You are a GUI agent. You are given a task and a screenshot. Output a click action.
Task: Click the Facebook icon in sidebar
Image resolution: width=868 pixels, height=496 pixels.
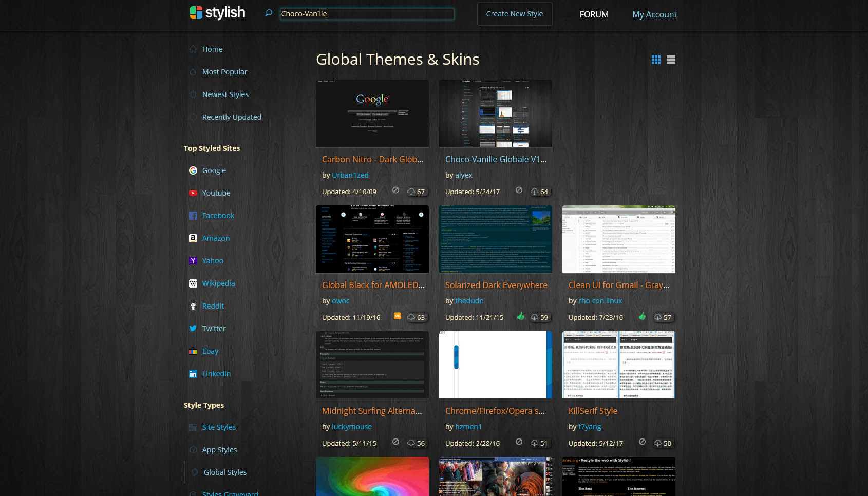click(193, 216)
